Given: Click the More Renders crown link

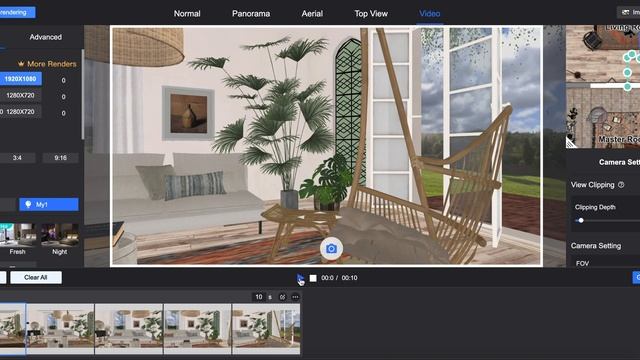Looking at the screenshot, I should click(x=47, y=64).
